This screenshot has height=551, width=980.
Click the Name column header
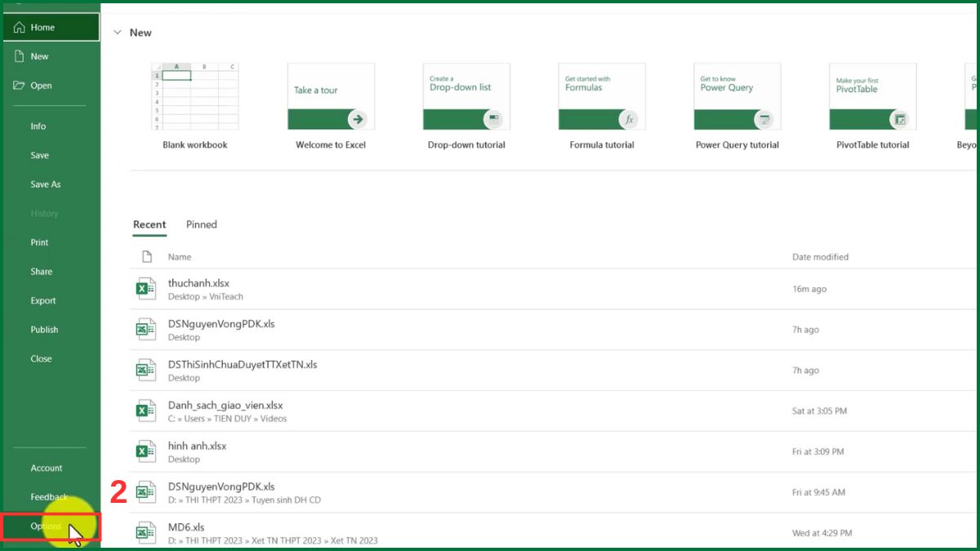coord(179,256)
